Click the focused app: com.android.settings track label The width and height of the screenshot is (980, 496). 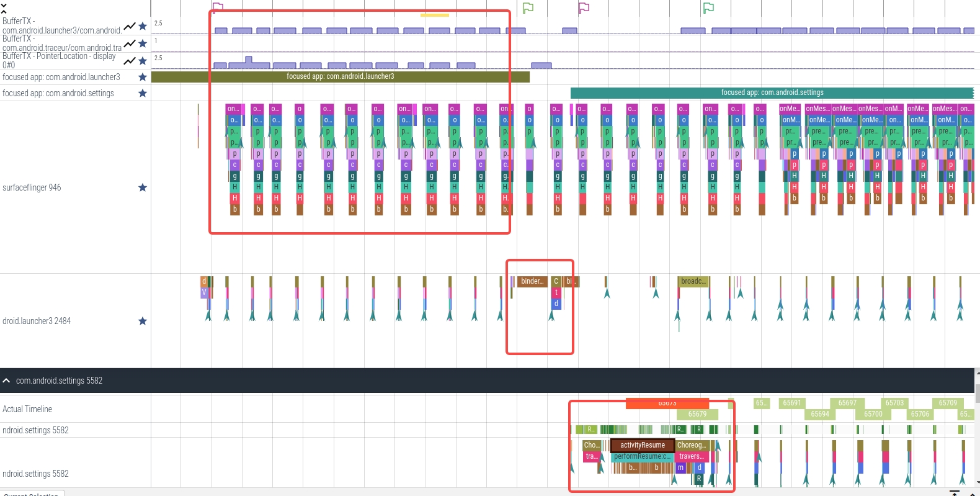(58, 93)
